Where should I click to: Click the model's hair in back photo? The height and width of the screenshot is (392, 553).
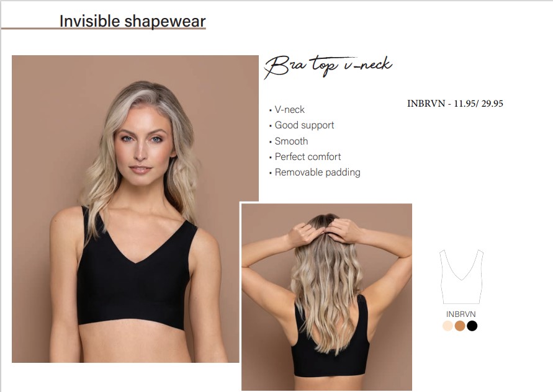click(x=326, y=282)
